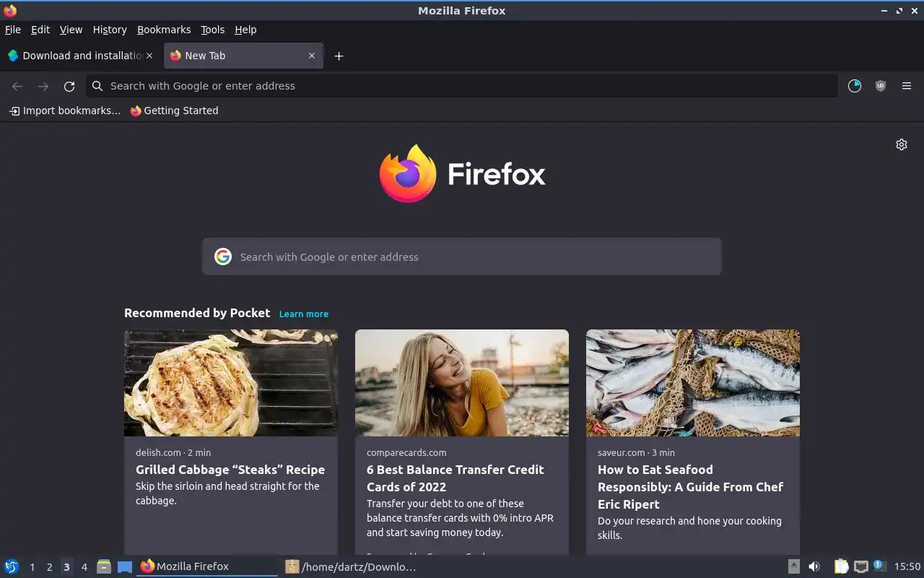Screen dimensions: 924x578
Task: Open the uBlock Origin shield icon
Action: (881, 86)
